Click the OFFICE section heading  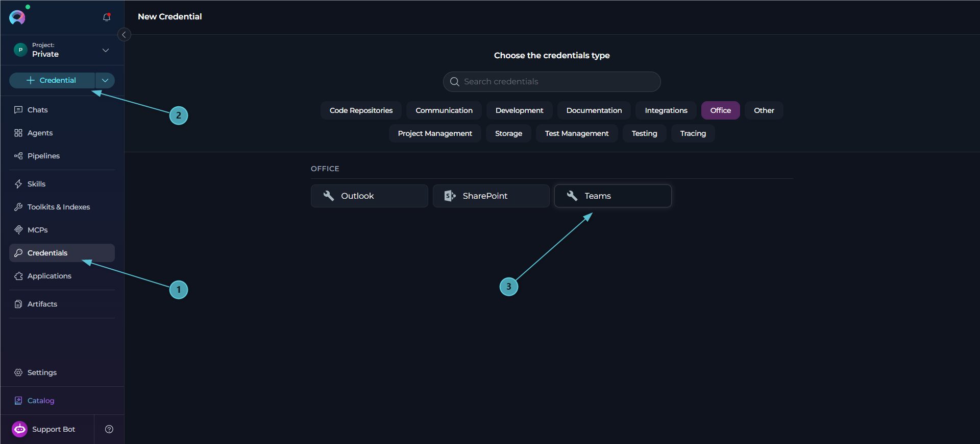[x=325, y=169]
